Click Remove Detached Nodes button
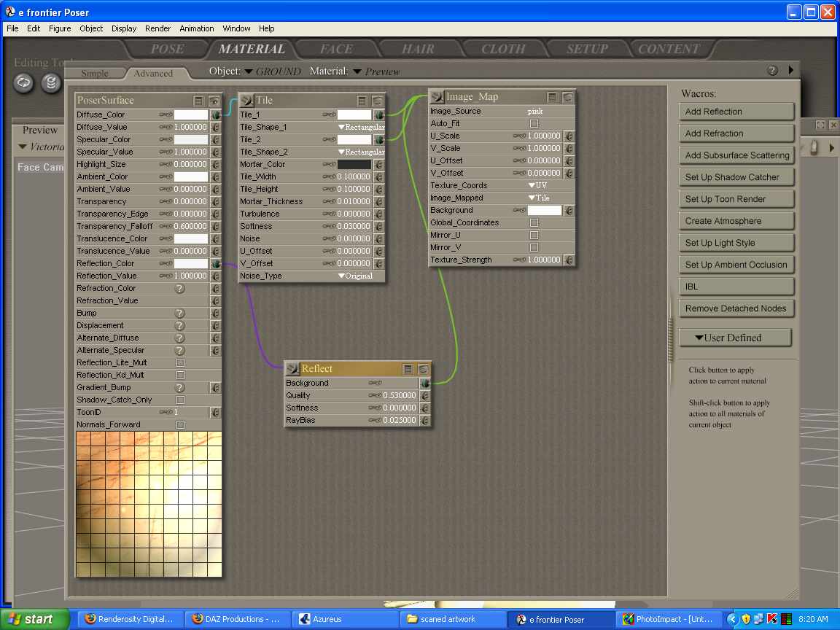 (x=736, y=308)
